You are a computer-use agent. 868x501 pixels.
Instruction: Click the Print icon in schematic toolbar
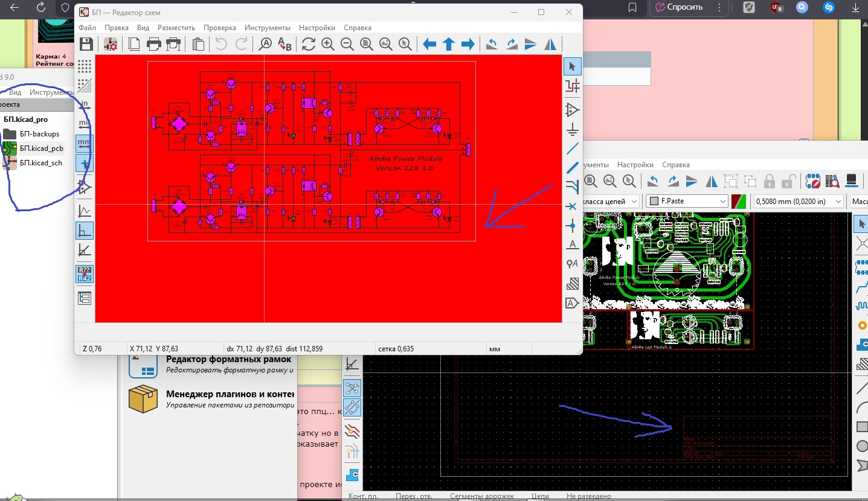[154, 44]
